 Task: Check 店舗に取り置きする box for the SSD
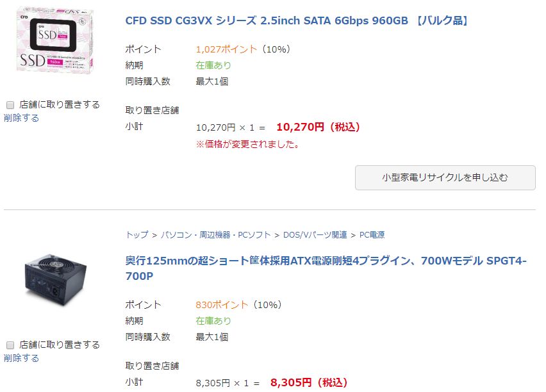10,104
